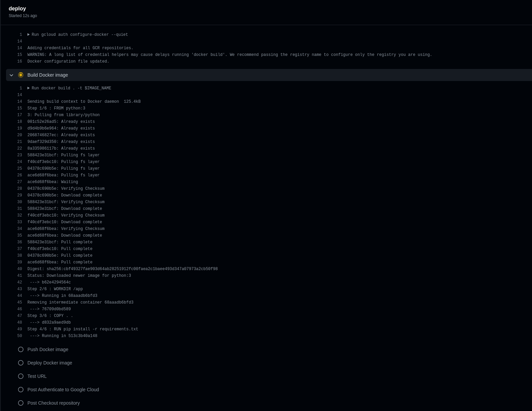Screen dimensions: 532x411
Task: Click the 'deploy' job heading
Action: click(17, 8)
